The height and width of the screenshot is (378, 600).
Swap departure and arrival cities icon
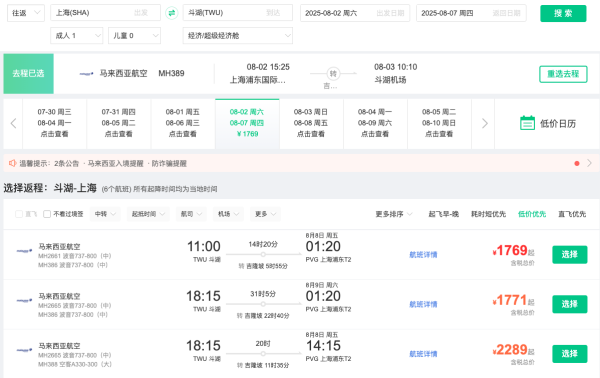171,13
